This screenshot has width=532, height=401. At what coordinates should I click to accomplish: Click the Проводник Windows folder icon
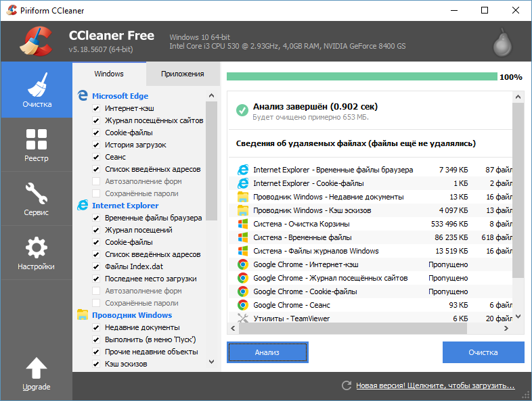(x=83, y=314)
